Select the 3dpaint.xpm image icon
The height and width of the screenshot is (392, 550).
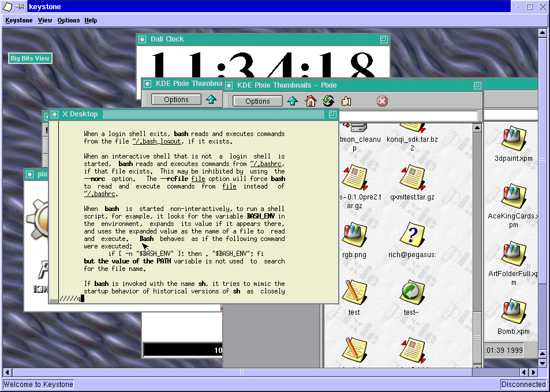click(514, 139)
